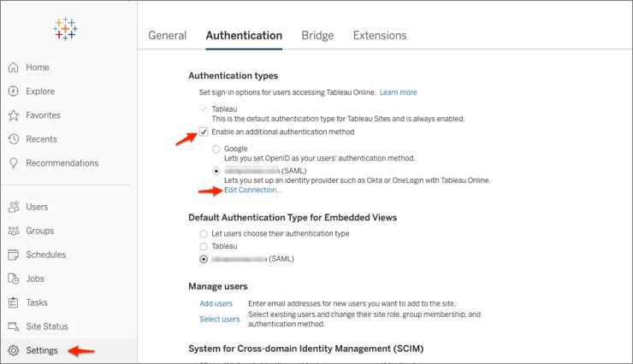Click the Recommendations lightbulb icon

(14, 163)
